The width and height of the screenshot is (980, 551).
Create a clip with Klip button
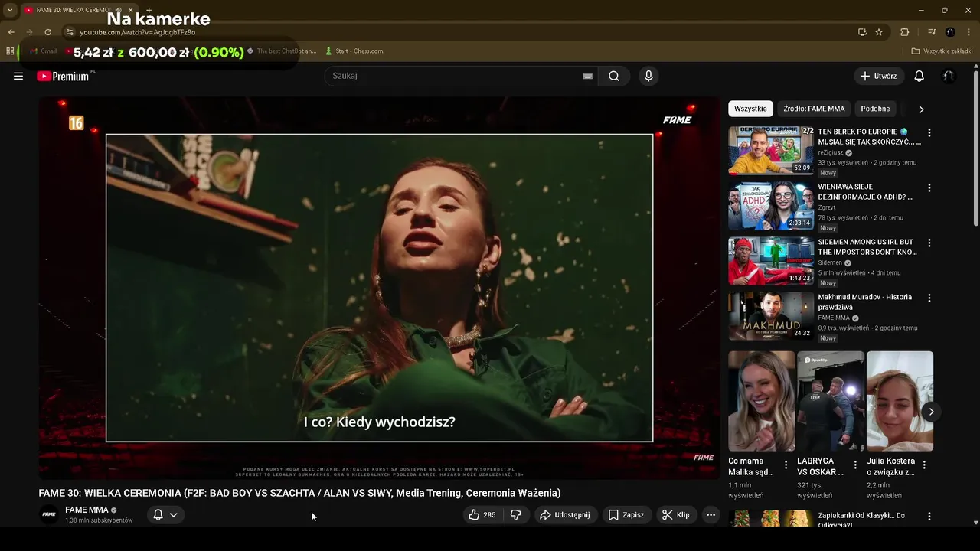click(x=676, y=515)
